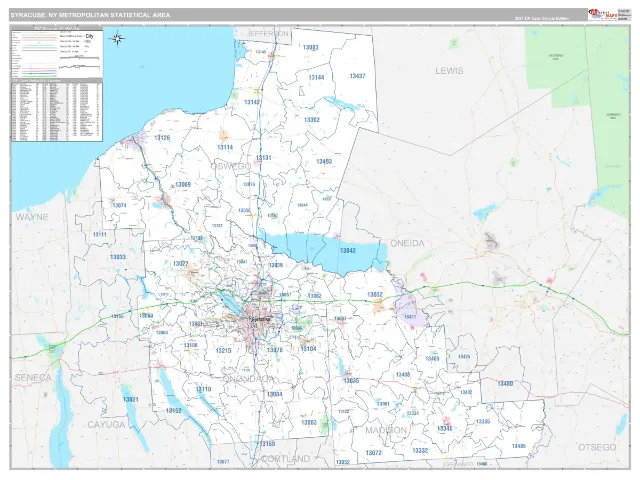Image resolution: width=640 pixels, height=480 pixels.
Task: Click the Market Maps logo
Action: [x=602, y=14]
